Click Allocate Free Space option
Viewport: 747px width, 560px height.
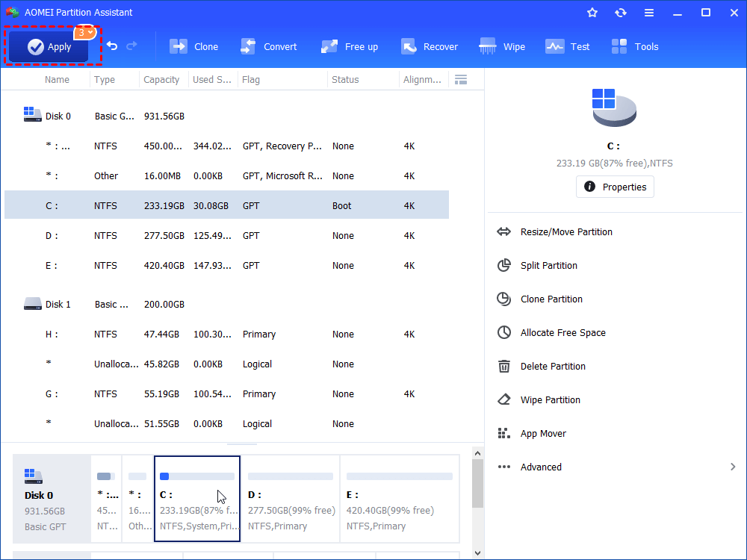point(563,333)
